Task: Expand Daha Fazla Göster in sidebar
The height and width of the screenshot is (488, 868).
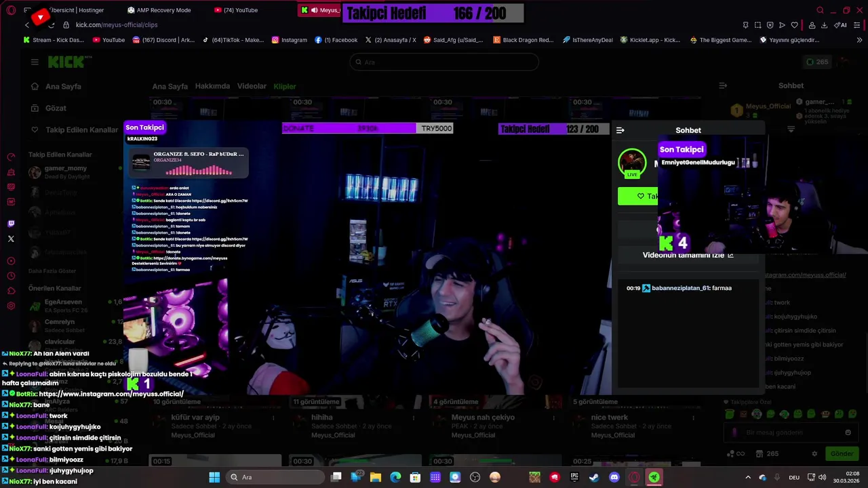Action: pyautogui.click(x=52, y=271)
